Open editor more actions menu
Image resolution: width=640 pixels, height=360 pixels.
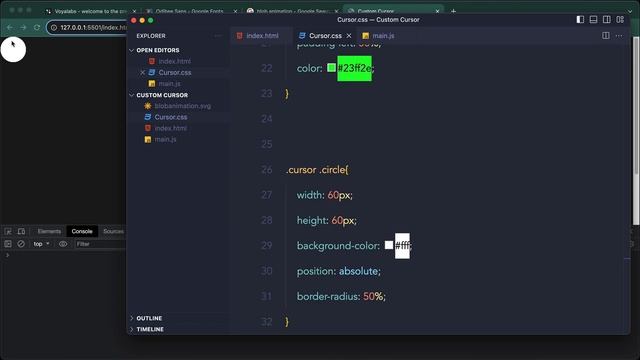tap(619, 36)
